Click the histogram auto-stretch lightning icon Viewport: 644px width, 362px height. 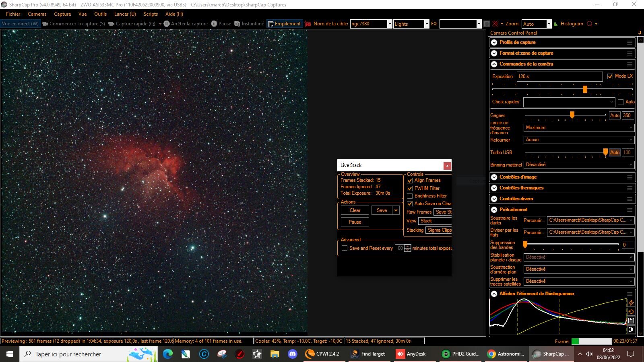click(x=631, y=303)
